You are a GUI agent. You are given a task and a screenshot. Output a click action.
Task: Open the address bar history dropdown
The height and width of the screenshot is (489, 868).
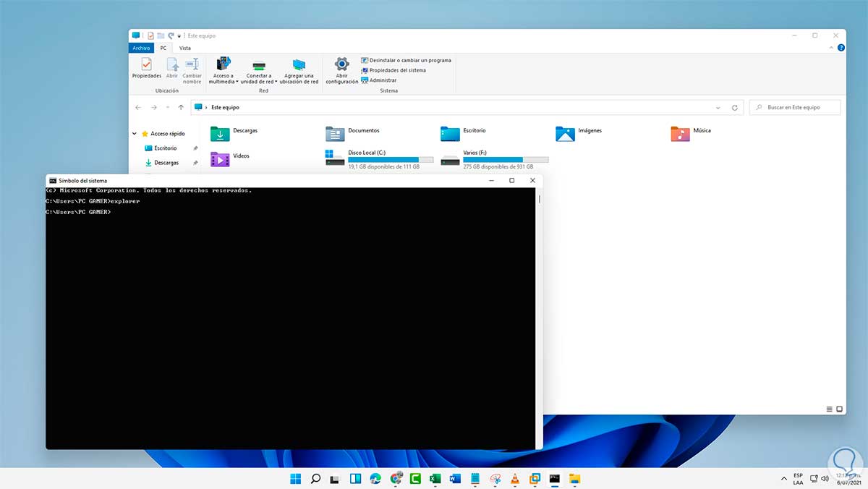(718, 107)
